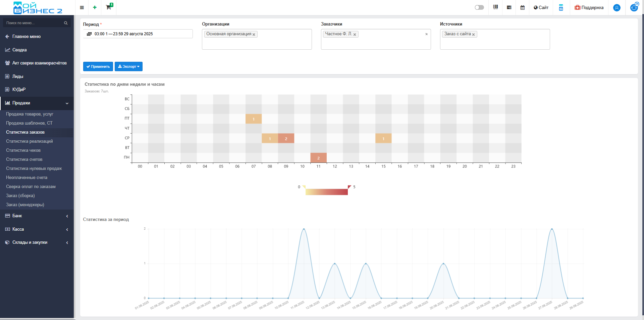Viewport: 644px width, 320px height.
Task: Collapse the Продажи menu section
Action: click(x=37, y=103)
